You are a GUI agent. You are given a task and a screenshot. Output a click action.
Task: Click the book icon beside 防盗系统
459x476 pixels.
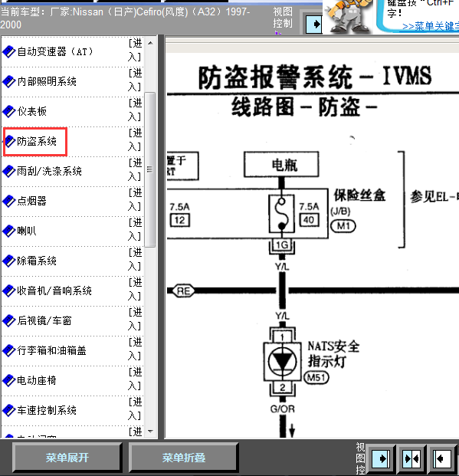pyautogui.click(x=10, y=141)
